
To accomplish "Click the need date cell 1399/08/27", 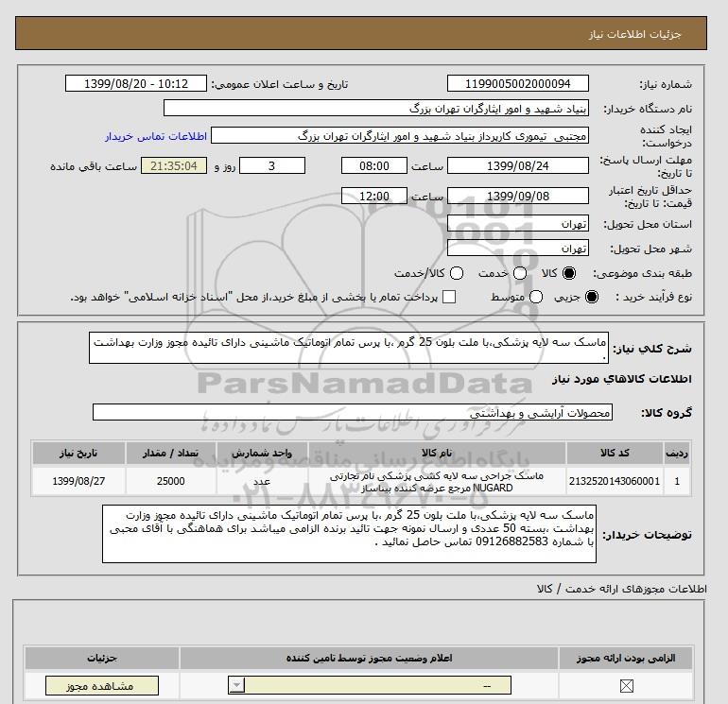I will click(78, 481).
